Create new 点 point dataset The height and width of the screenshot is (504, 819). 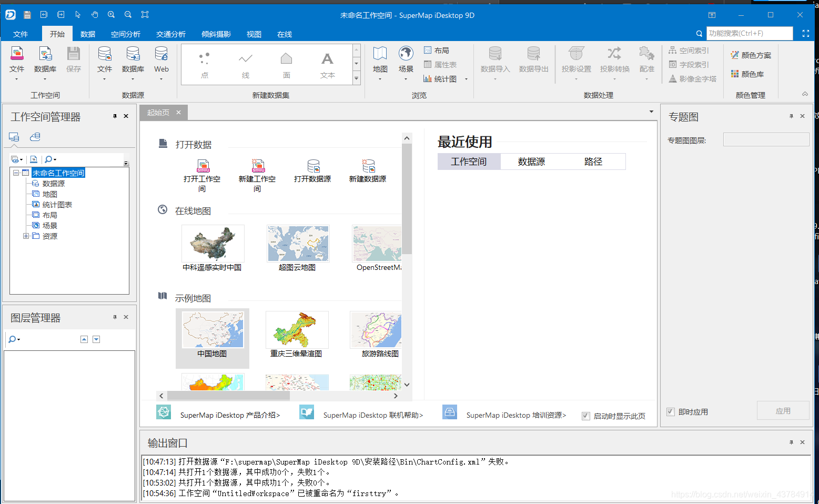(x=205, y=65)
